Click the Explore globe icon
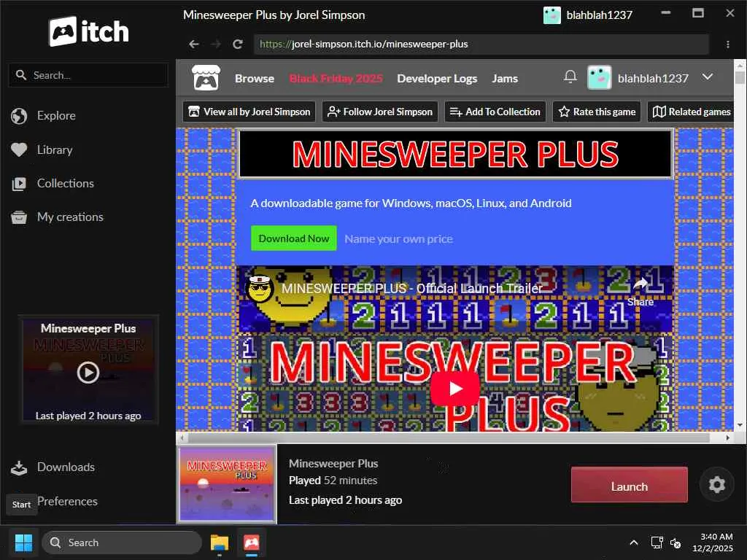The height and width of the screenshot is (560, 747). coord(19,116)
